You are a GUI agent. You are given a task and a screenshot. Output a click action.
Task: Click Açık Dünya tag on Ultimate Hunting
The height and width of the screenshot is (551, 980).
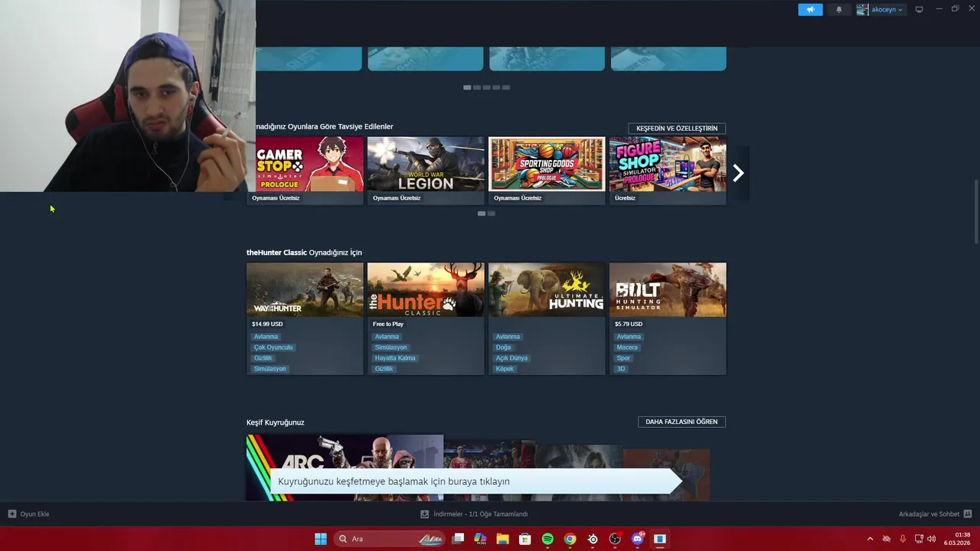tap(511, 358)
